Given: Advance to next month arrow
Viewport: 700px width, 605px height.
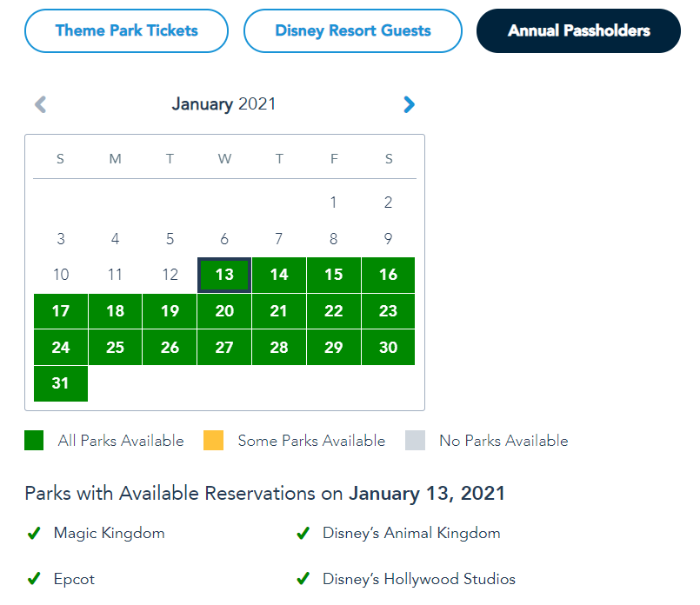Looking at the screenshot, I should [x=409, y=105].
